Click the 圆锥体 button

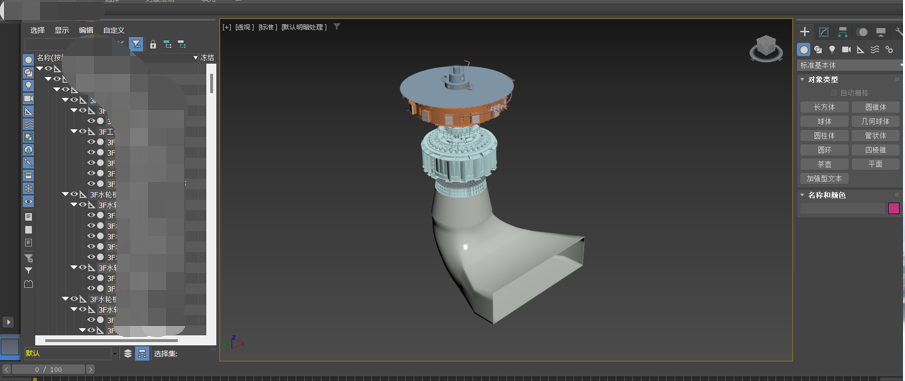(875, 107)
